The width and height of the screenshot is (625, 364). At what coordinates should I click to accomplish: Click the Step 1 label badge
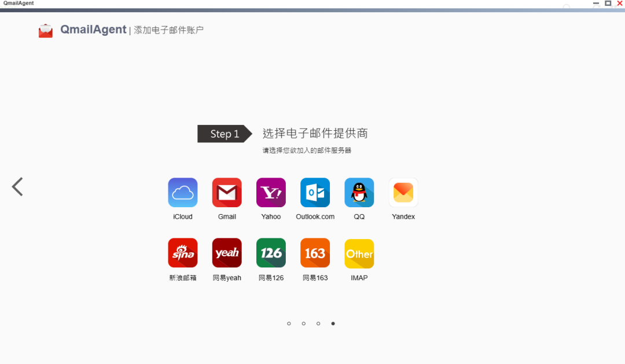(x=225, y=134)
